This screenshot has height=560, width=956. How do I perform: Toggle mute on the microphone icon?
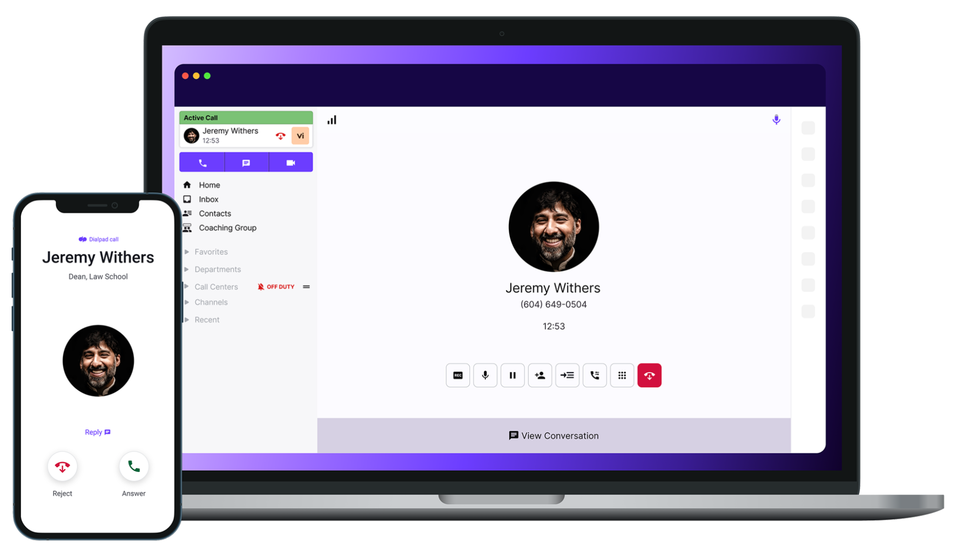click(x=485, y=374)
